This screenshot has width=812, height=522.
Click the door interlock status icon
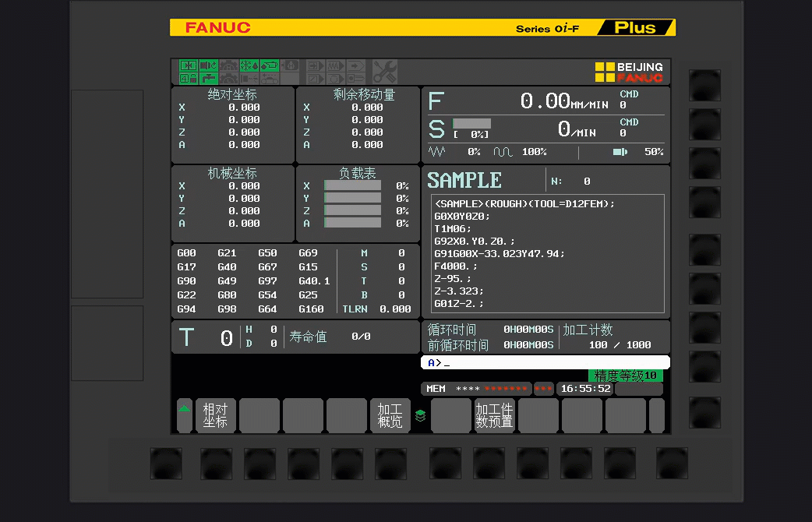click(189, 65)
